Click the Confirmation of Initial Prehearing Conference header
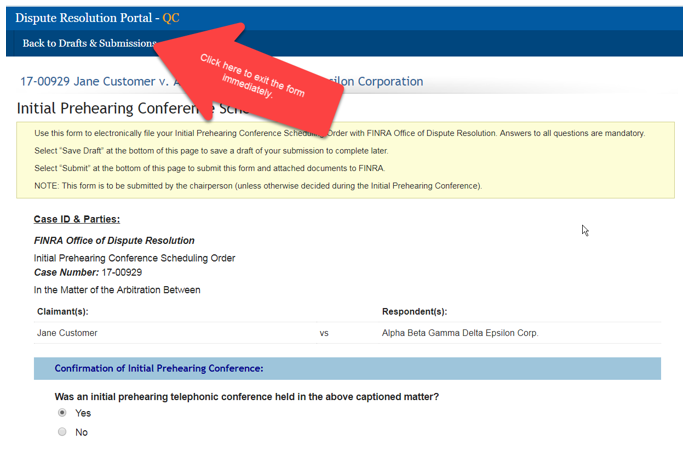This screenshot has width=690, height=464. [158, 368]
